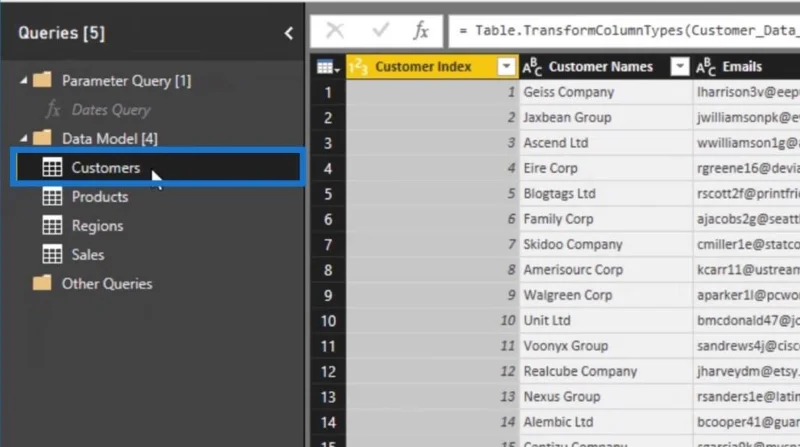Viewport: 800px width, 447px height.
Task: Click the Geiss Company cell
Action: click(606, 92)
